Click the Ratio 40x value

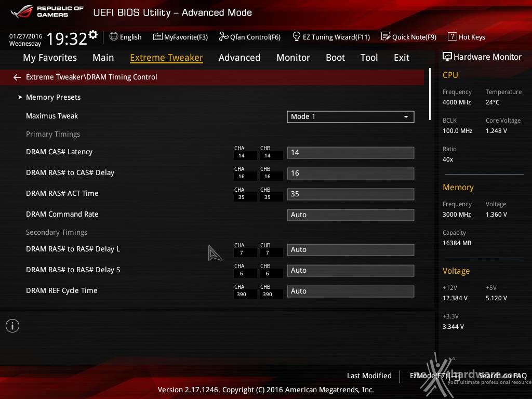click(447, 159)
